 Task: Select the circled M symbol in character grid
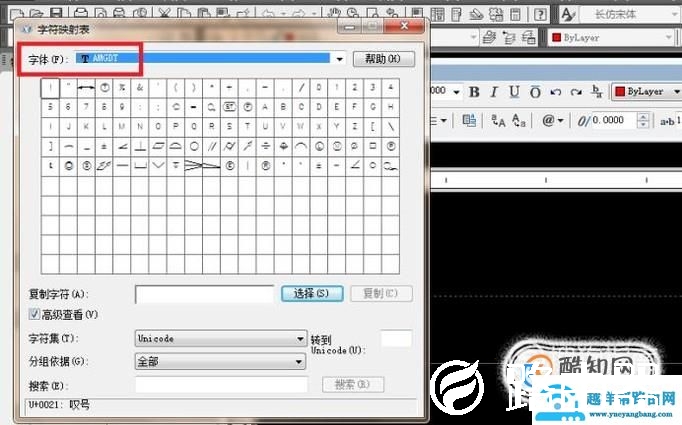click(337, 146)
